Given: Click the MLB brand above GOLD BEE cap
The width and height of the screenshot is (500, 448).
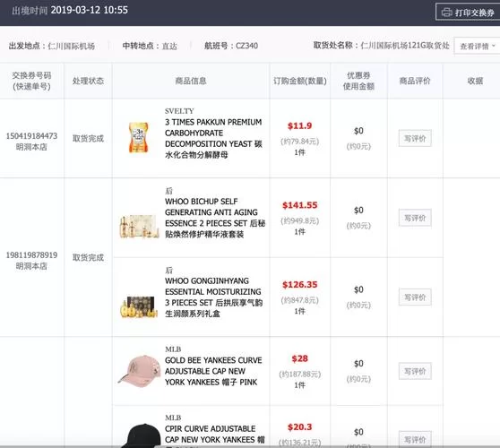Looking at the screenshot, I should coord(173,349).
